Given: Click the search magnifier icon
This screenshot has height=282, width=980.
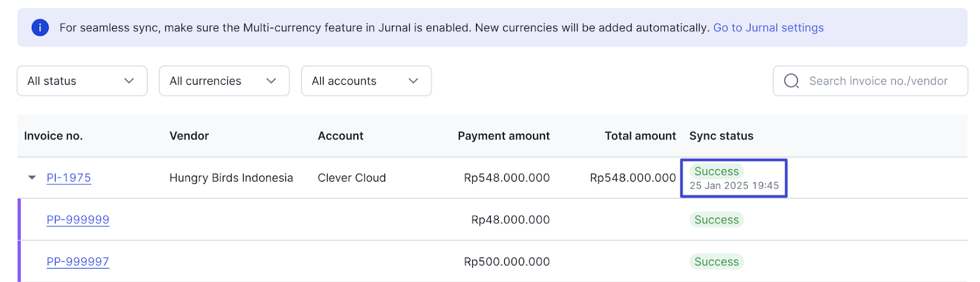Looking at the screenshot, I should [791, 81].
